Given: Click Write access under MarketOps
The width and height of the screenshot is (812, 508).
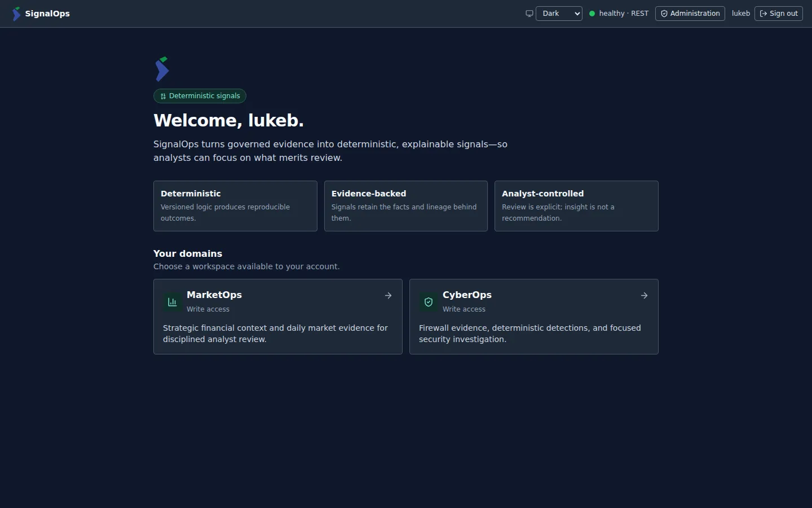Looking at the screenshot, I should pyautogui.click(x=208, y=309).
